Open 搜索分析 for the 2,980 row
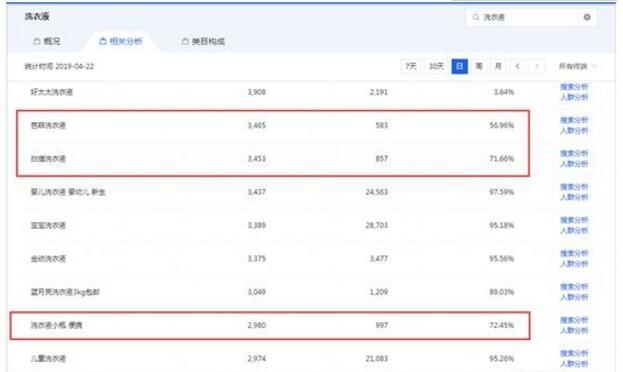The image size is (623, 372). tap(574, 320)
